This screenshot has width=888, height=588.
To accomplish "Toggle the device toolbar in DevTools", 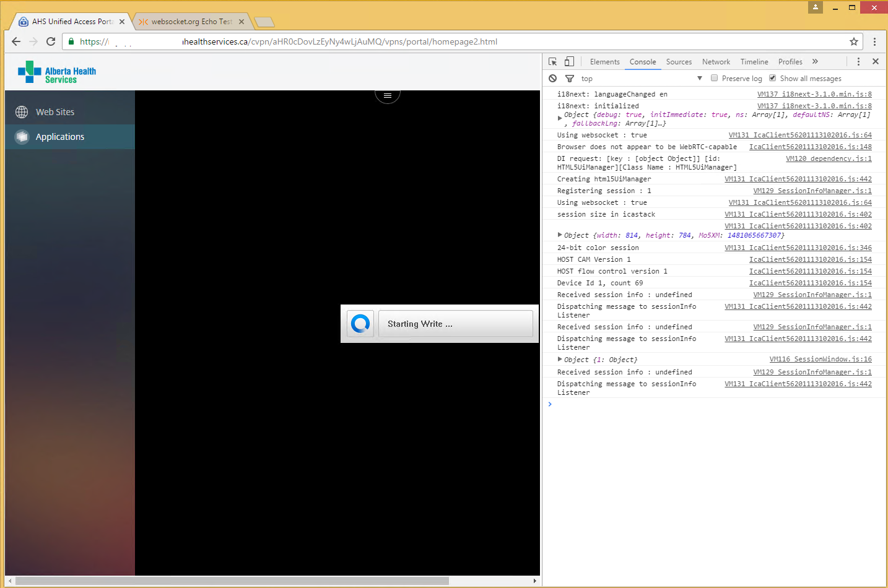I will click(x=568, y=61).
